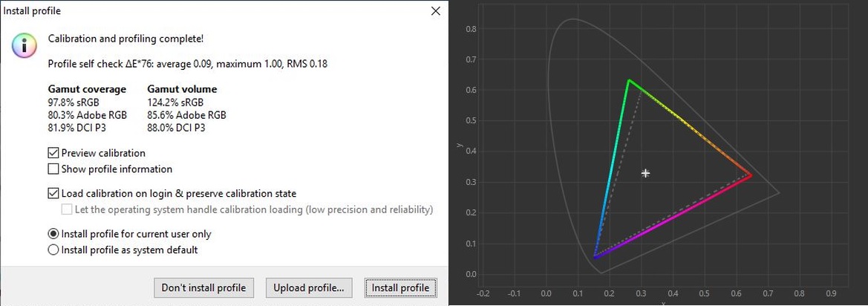Close the Install profile dialog
This screenshot has height=306, width=868.
point(436,11)
